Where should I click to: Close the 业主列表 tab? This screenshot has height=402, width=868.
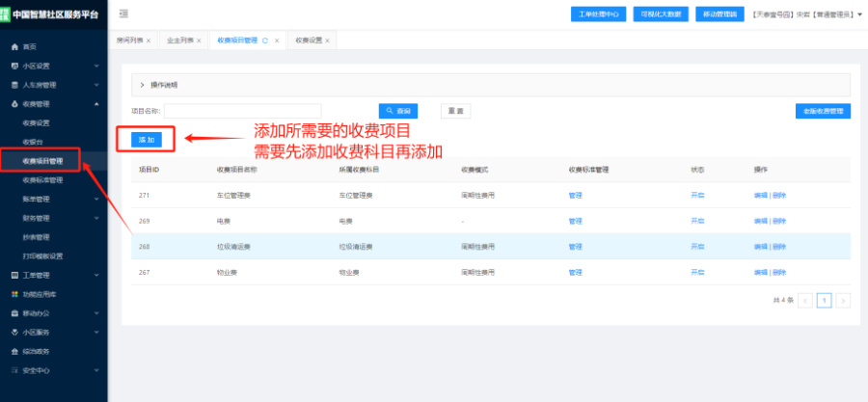click(x=199, y=40)
